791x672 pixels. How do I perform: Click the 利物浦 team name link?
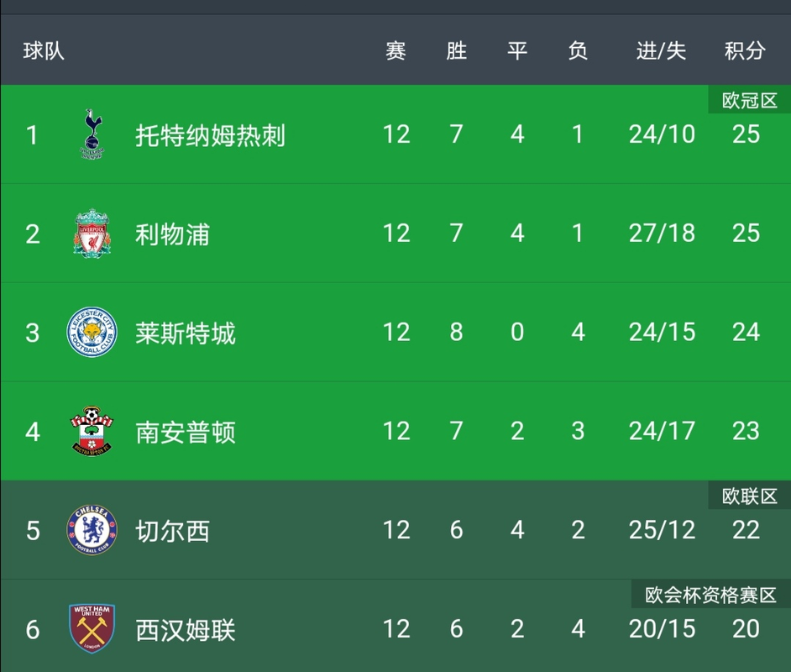point(172,234)
